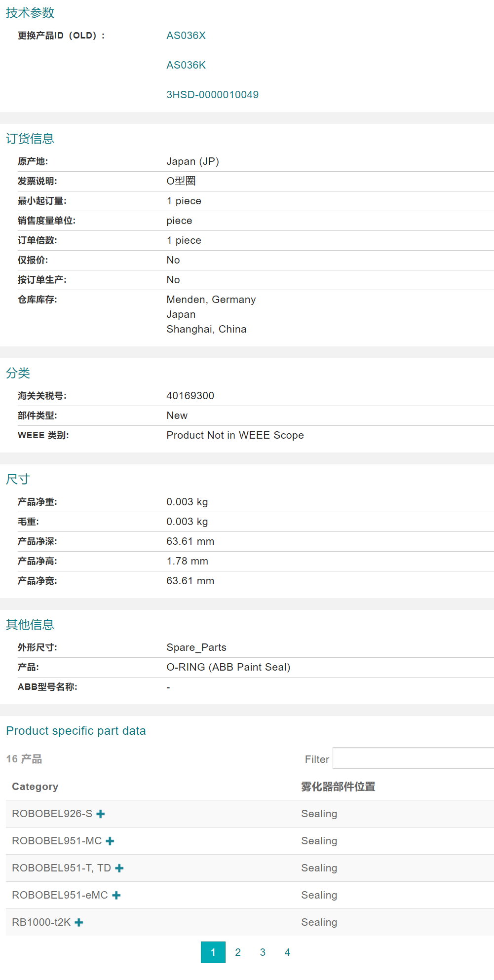
Task: Follow the 3HSD-0000010049 product link
Action: coord(212,95)
